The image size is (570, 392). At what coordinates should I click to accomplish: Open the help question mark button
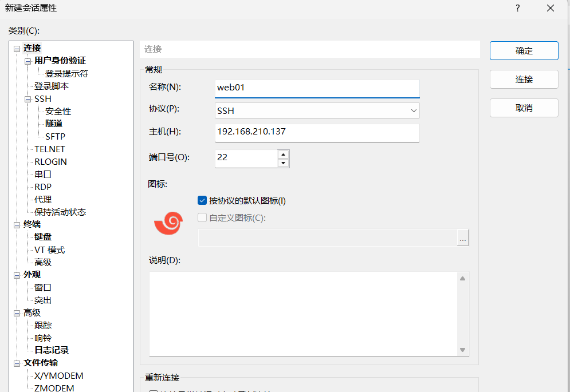tap(518, 8)
